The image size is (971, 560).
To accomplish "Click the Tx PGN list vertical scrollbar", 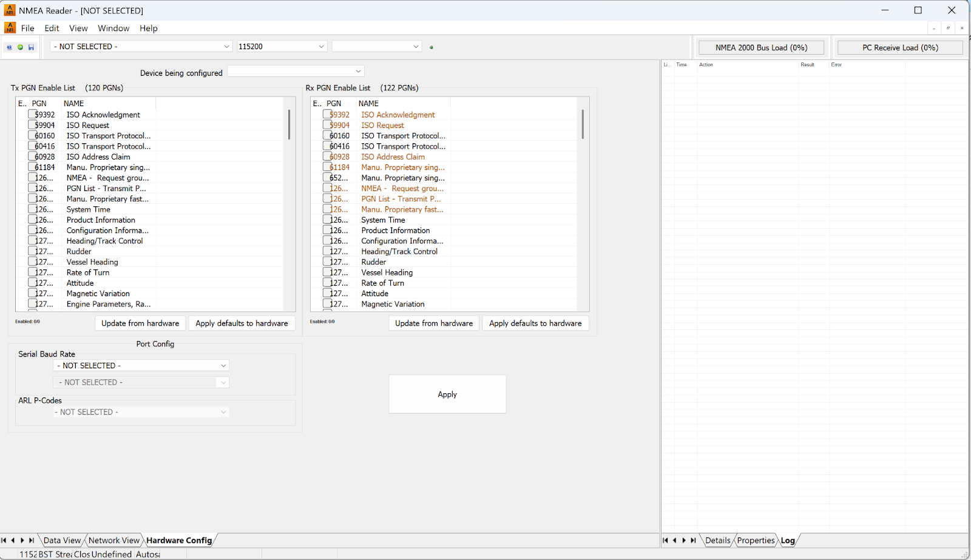I will 289,125.
